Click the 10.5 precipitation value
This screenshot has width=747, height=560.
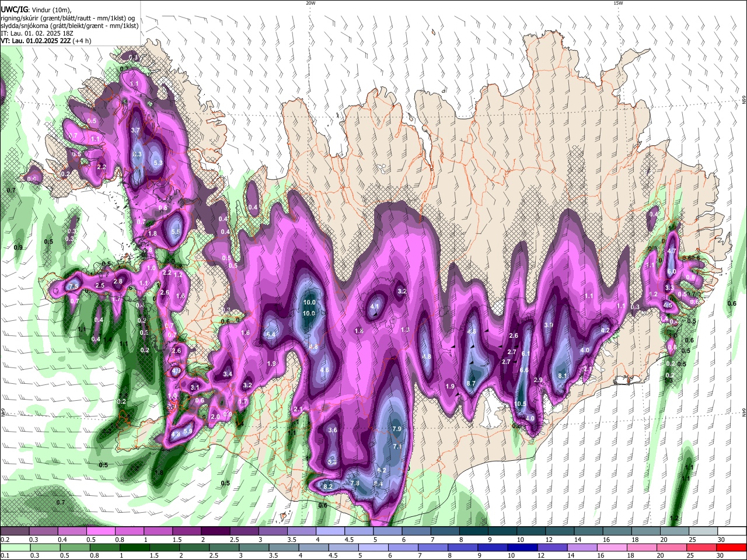coord(521,404)
